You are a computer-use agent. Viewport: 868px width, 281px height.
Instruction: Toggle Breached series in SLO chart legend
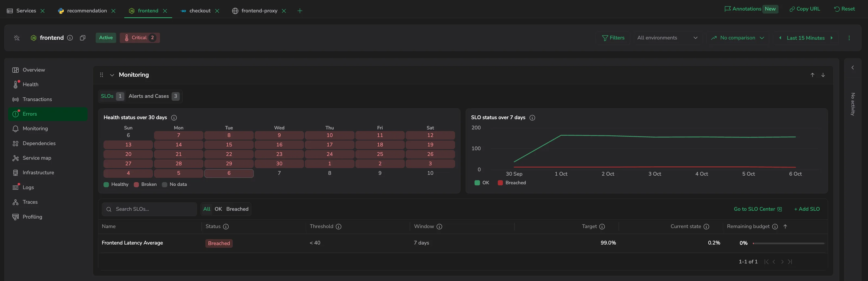(x=512, y=183)
